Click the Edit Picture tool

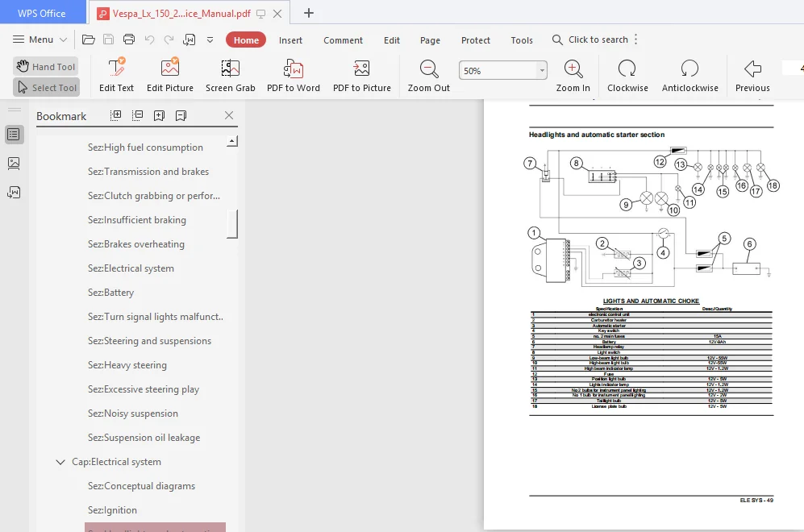tap(169, 75)
